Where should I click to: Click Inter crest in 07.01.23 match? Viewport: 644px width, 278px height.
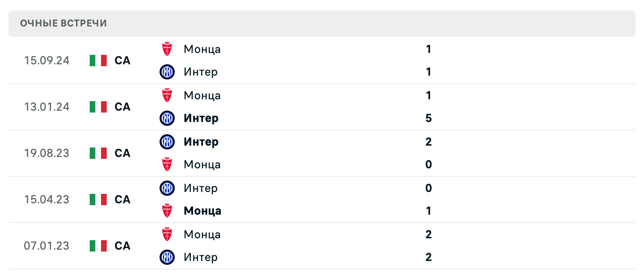pyautogui.click(x=167, y=257)
